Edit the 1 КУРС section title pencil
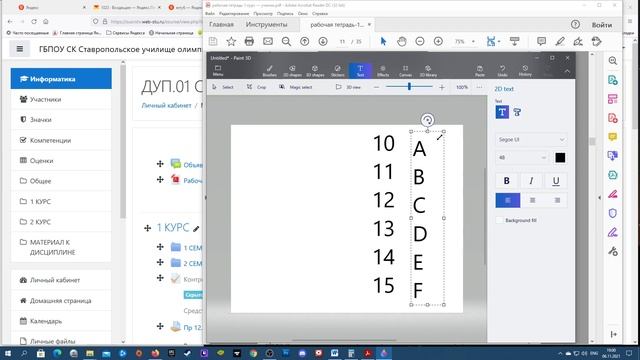The width and height of the screenshot is (640, 360). [x=196, y=229]
